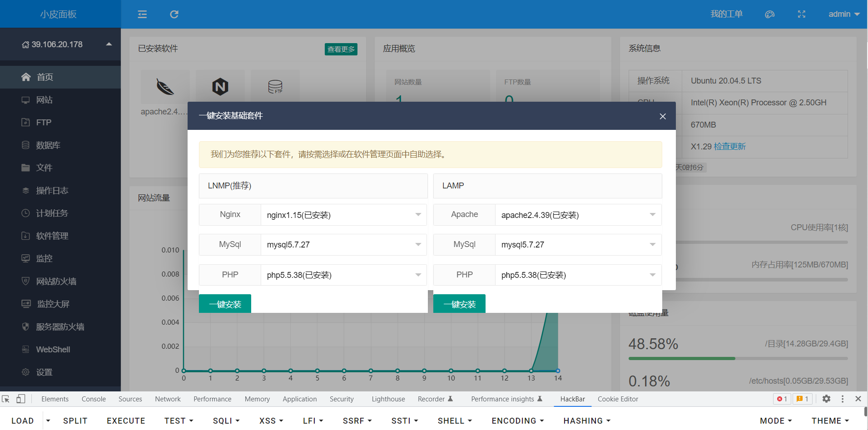The height and width of the screenshot is (430, 868).
Task: Click the FTP file icon in sidebar
Action: click(25, 122)
